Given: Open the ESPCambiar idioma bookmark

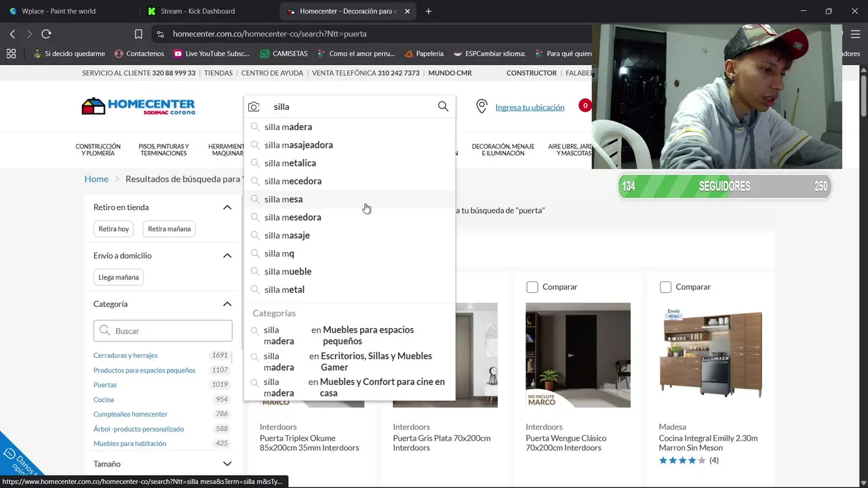Looking at the screenshot, I should 489,54.
